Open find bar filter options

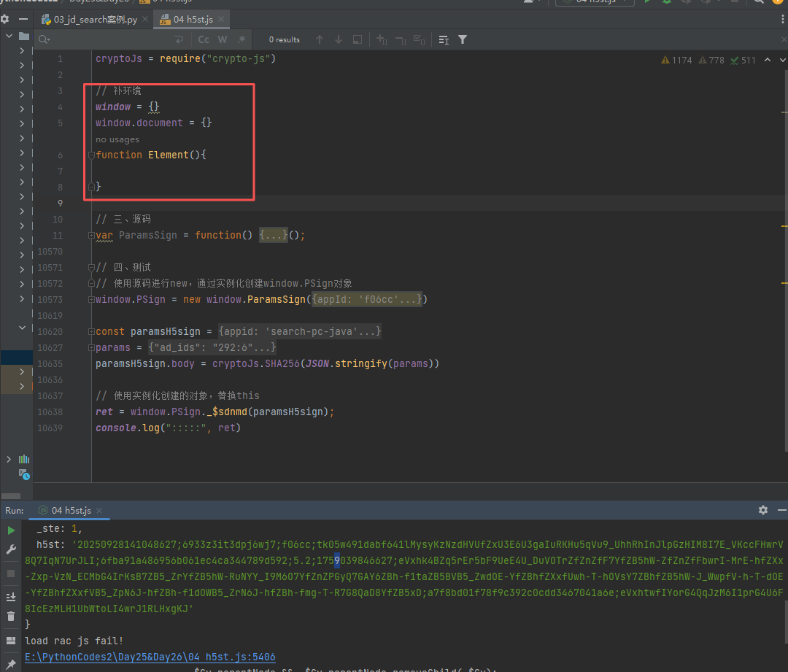tap(463, 39)
